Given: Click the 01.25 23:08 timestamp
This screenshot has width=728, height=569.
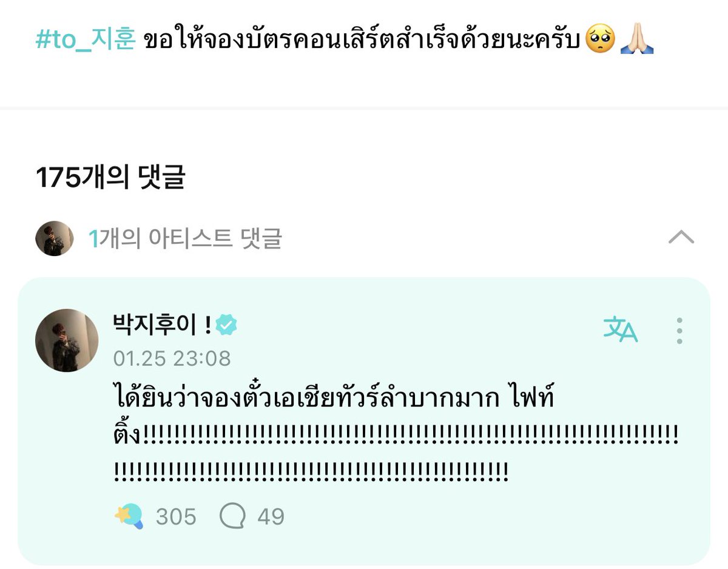Looking at the screenshot, I should [172, 359].
